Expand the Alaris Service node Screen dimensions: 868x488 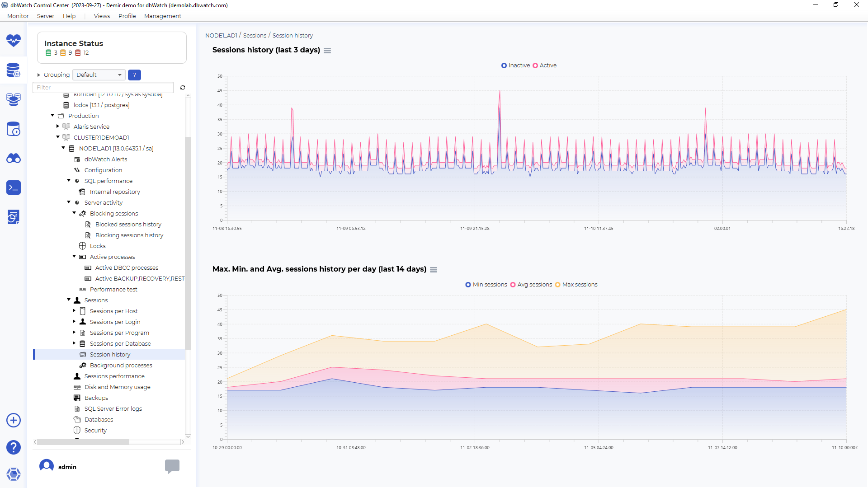click(58, 127)
